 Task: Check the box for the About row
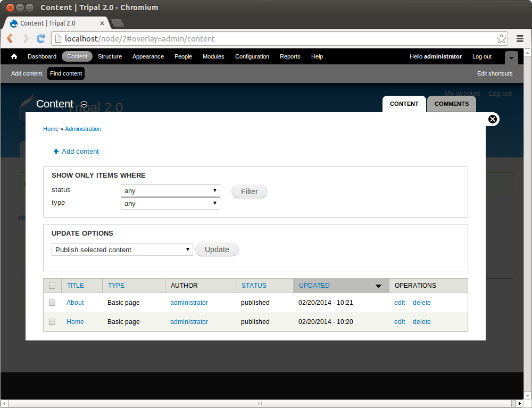point(52,303)
